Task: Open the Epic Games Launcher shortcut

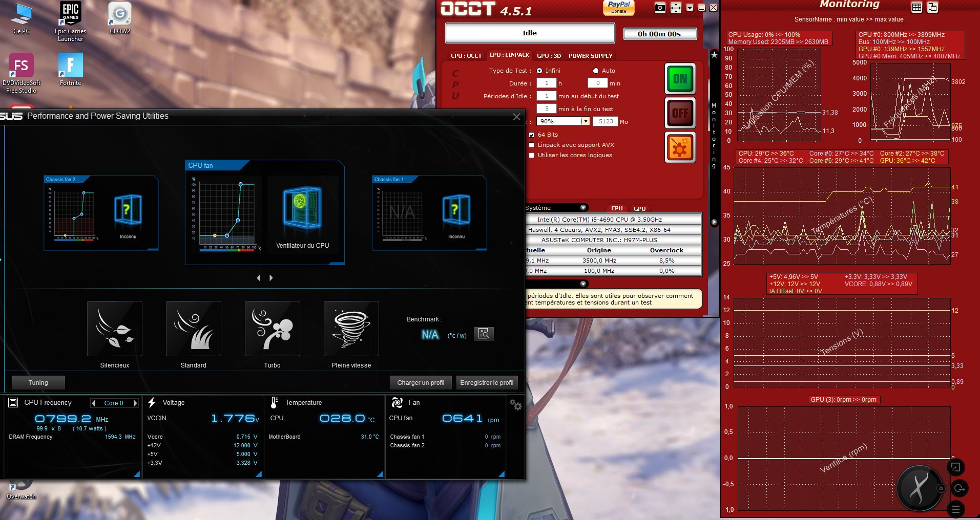Action: click(70, 13)
